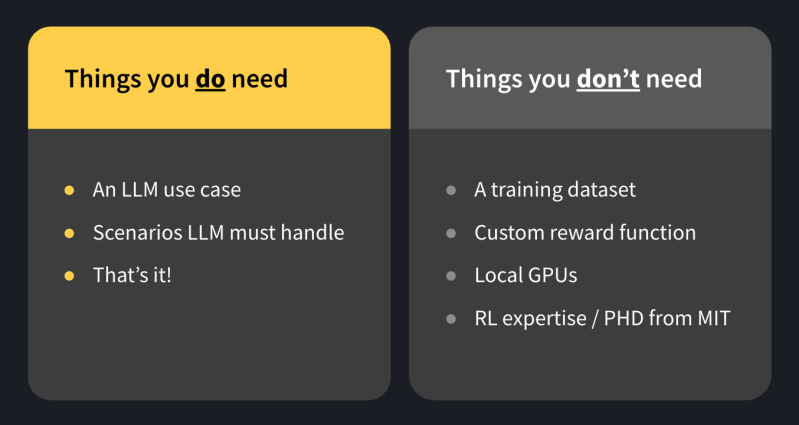The image size is (799, 425).
Task: Click the yellow bullet beside "Scenarios LLM must handle"
Action: pyautogui.click(x=69, y=232)
